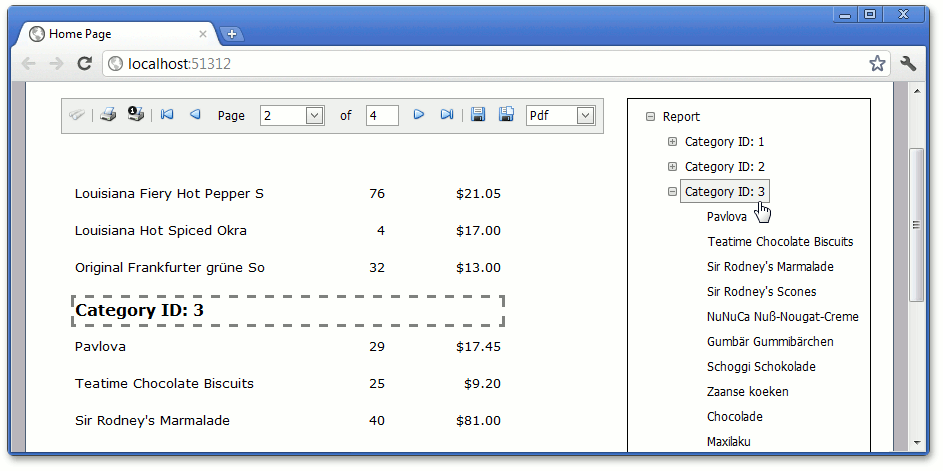
Task: Select Teatime Chocolate Biscuits in document map
Action: (x=780, y=242)
